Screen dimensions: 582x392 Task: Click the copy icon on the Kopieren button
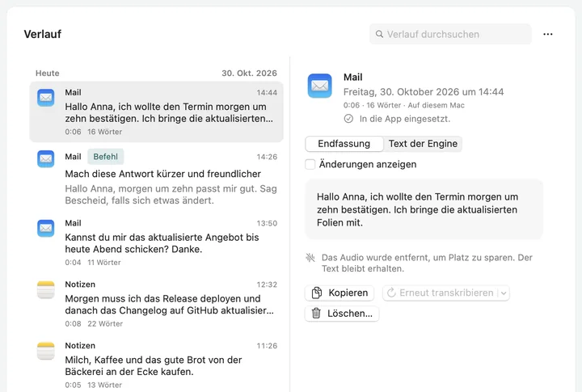point(317,293)
